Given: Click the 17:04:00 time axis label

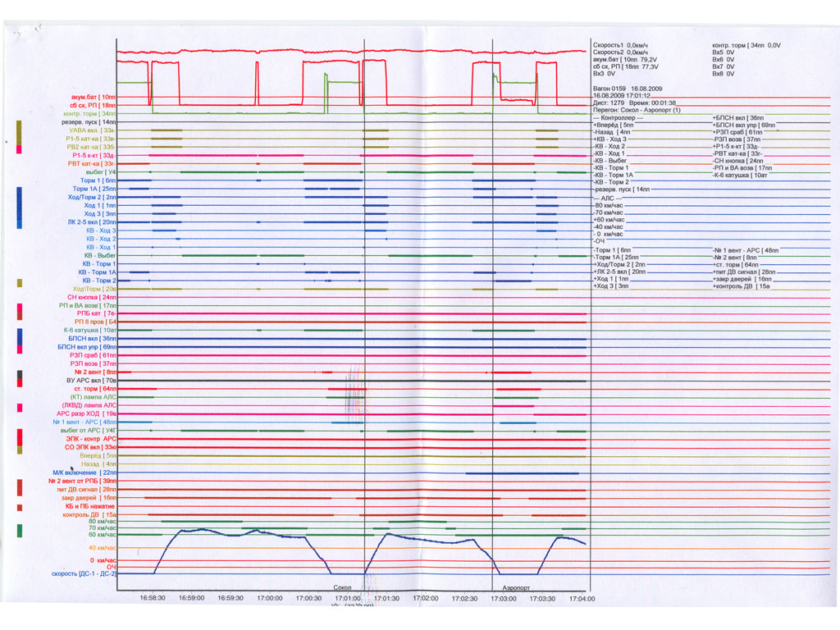Looking at the screenshot, I should tap(581, 599).
